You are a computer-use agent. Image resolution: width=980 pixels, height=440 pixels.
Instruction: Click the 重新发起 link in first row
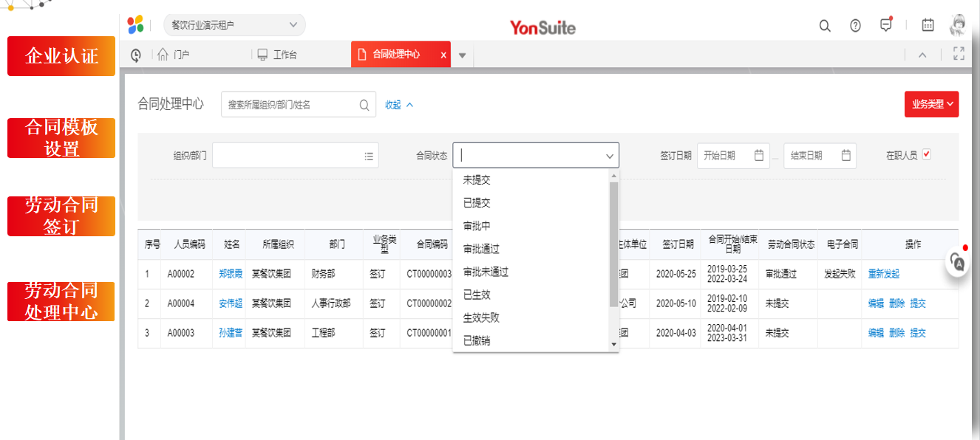point(884,274)
